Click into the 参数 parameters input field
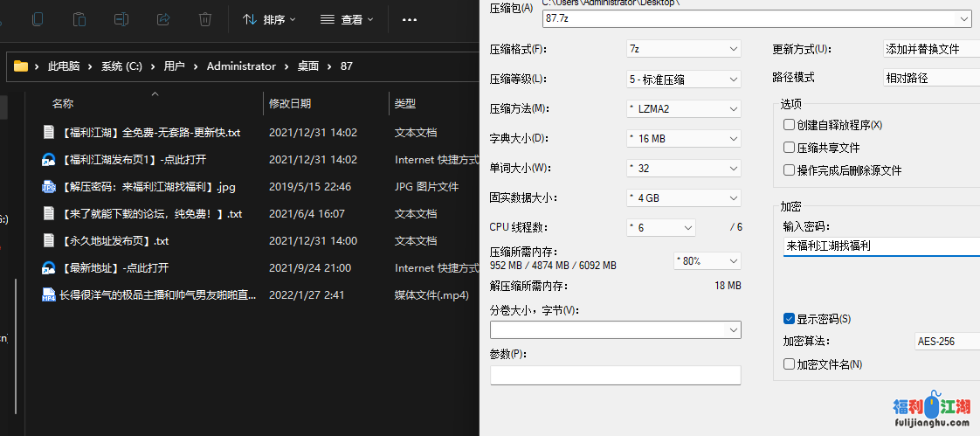Screen dimensions: 980x436 pos(615,375)
